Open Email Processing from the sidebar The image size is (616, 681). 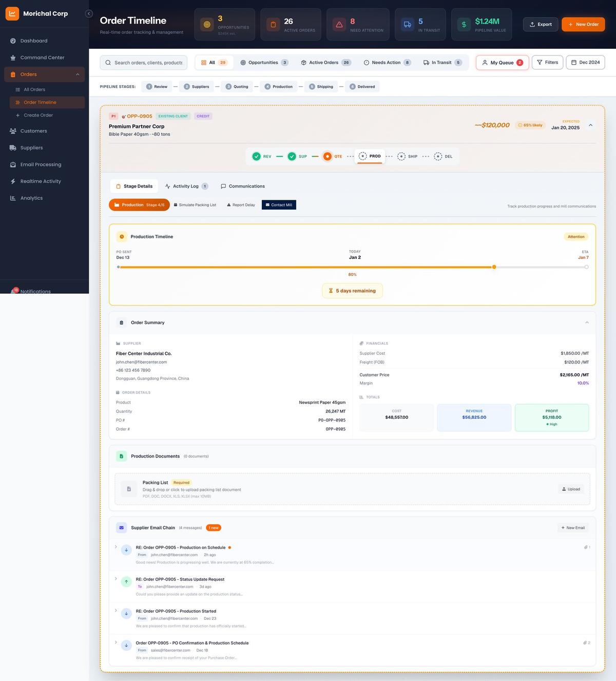tap(40, 164)
